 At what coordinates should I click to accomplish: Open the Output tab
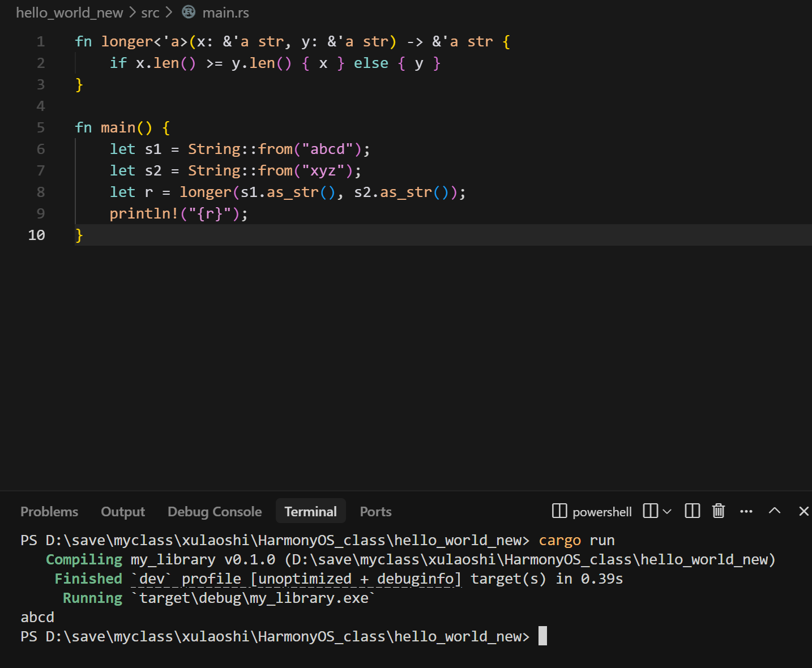pyautogui.click(x=123, y=512)
